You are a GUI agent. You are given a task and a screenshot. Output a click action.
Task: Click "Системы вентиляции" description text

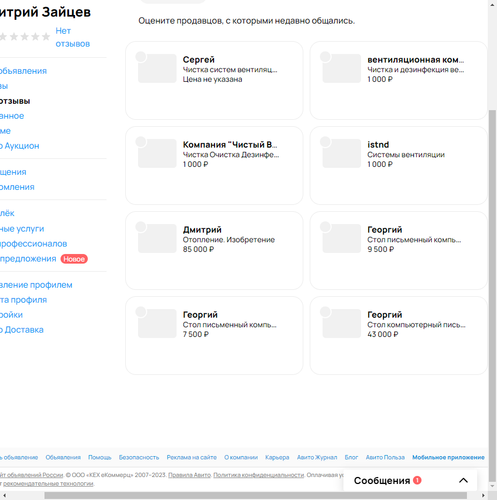coord(406,155)
